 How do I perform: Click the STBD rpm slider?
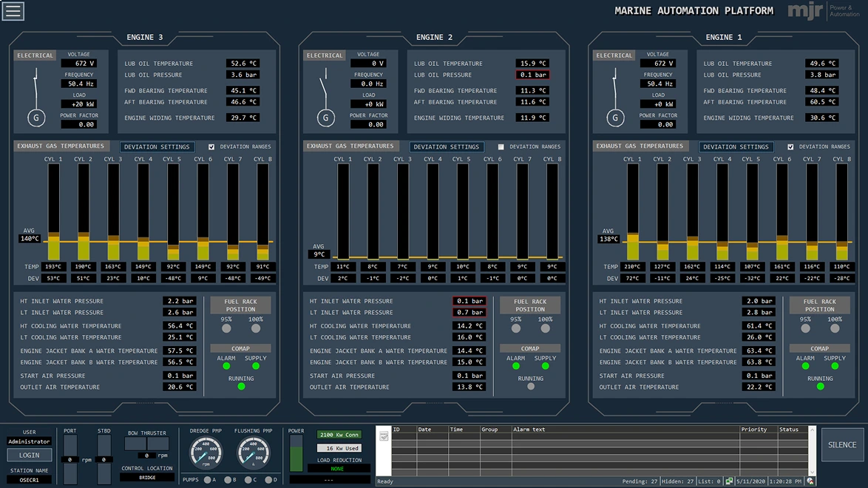104,459
